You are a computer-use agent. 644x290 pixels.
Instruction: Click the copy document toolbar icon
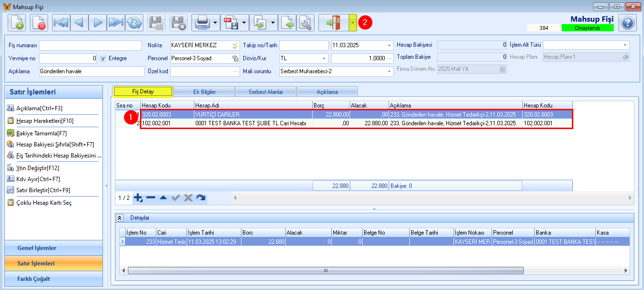pos(259,23)
